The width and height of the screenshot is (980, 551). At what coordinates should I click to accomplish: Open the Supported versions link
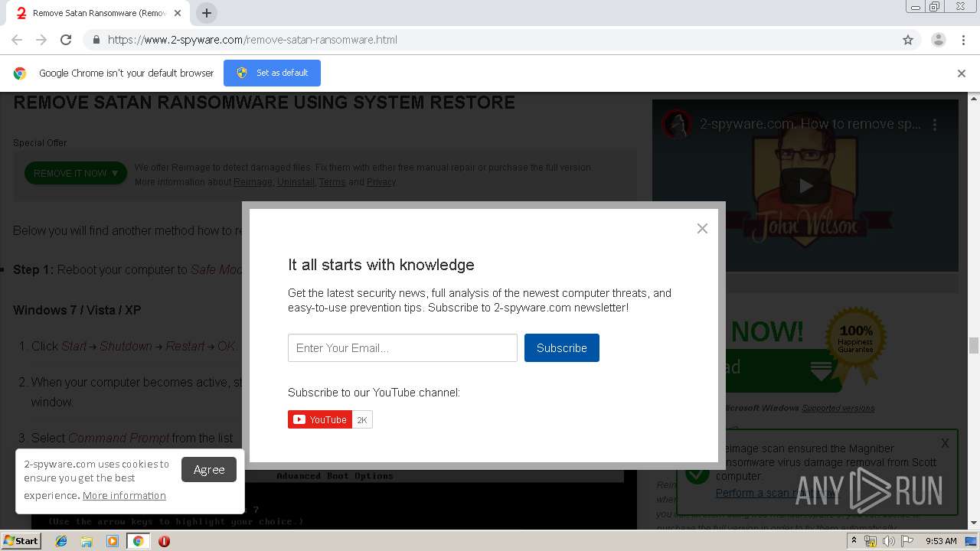[838, 408]
